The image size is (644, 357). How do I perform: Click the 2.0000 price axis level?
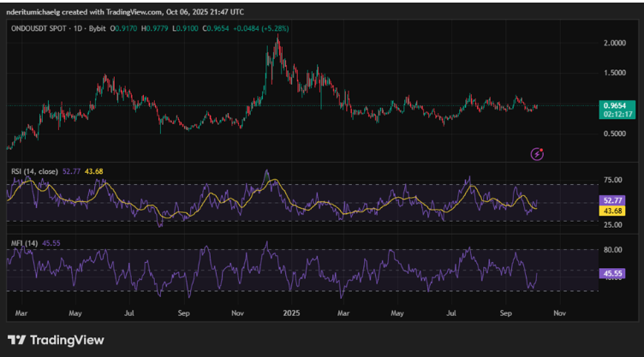click(x=613, y=43)
